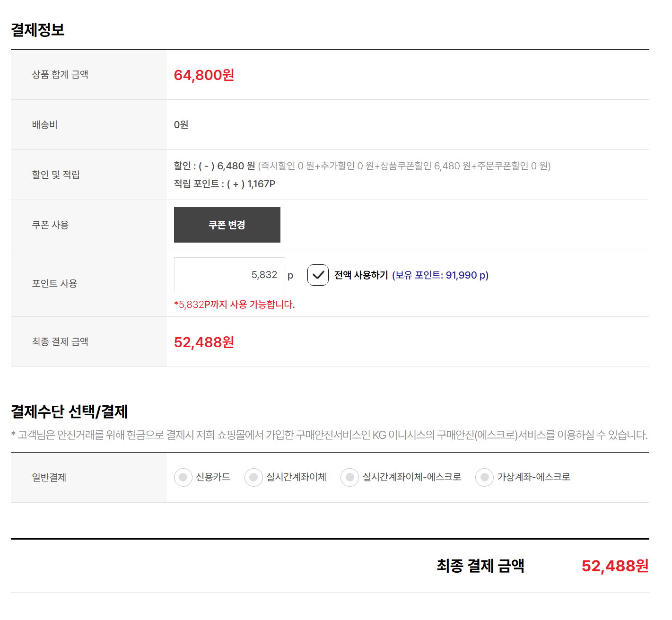Click the 할인 6,480 원 discount line
The image size is (672, 620).
(x=362, y=166)
